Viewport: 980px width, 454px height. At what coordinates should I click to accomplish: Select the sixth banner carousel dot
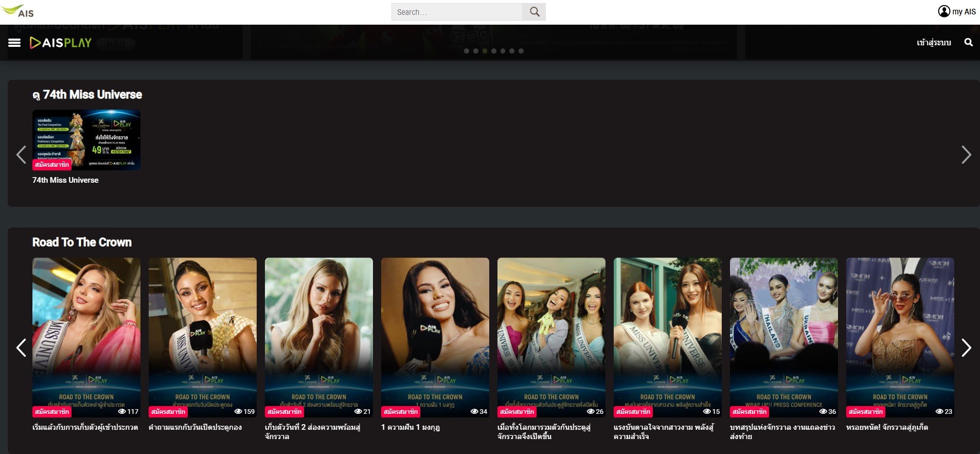(x=512, y=51)
